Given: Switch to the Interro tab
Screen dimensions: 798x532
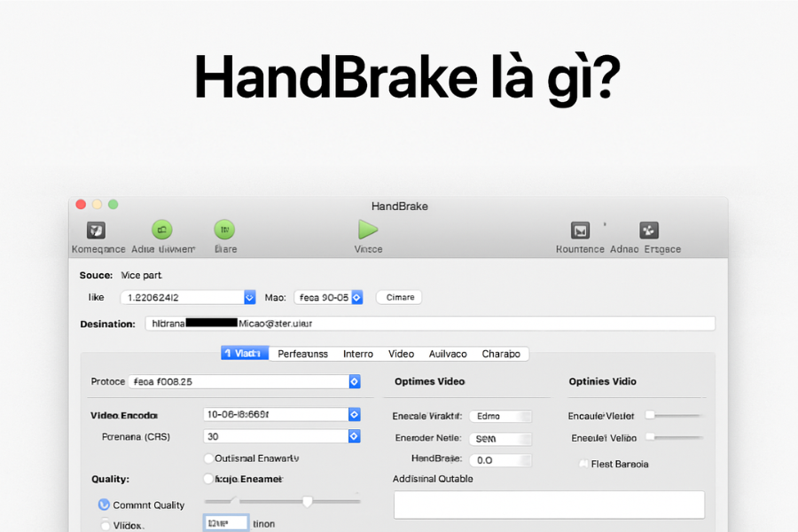Looking at the screenshot, I should [x=358, y=353].
